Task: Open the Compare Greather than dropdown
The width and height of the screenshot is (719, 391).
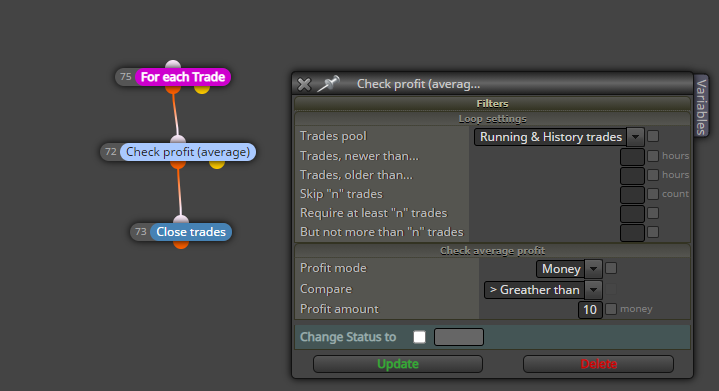Action: (x=543, y=290)
